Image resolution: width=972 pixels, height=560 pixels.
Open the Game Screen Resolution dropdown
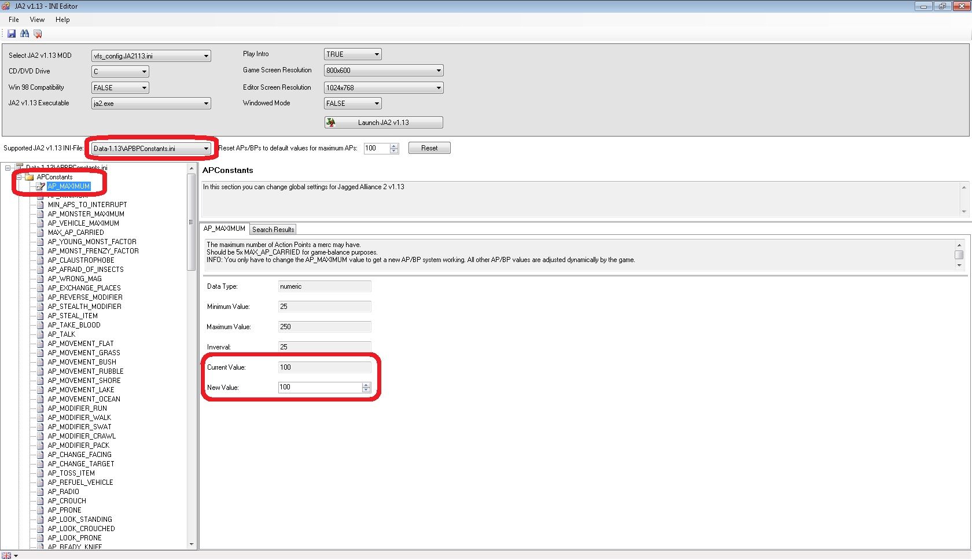coord(439,71)
